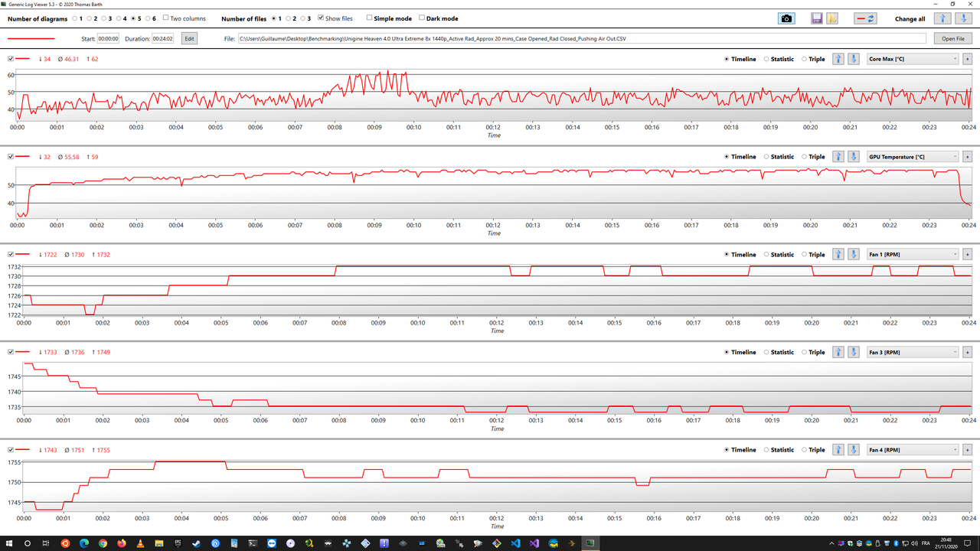Click the Edit button next to Duration
This screenshot has height=551, width=980.
[x=189, y=37]
